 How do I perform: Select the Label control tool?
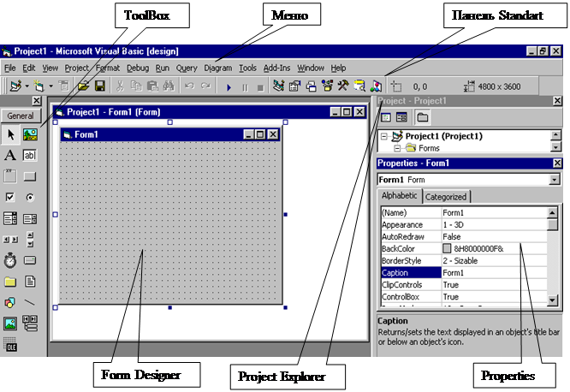pos(10,155)
